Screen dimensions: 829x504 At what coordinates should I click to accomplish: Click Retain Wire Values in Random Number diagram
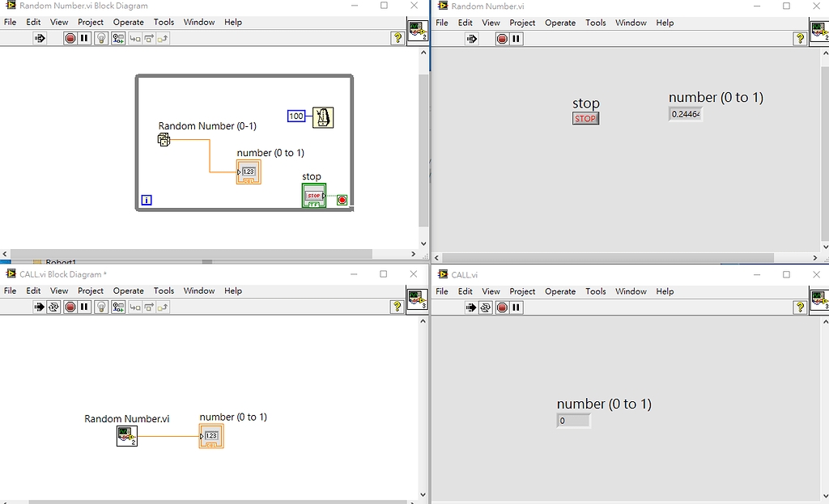click(117, 38)
